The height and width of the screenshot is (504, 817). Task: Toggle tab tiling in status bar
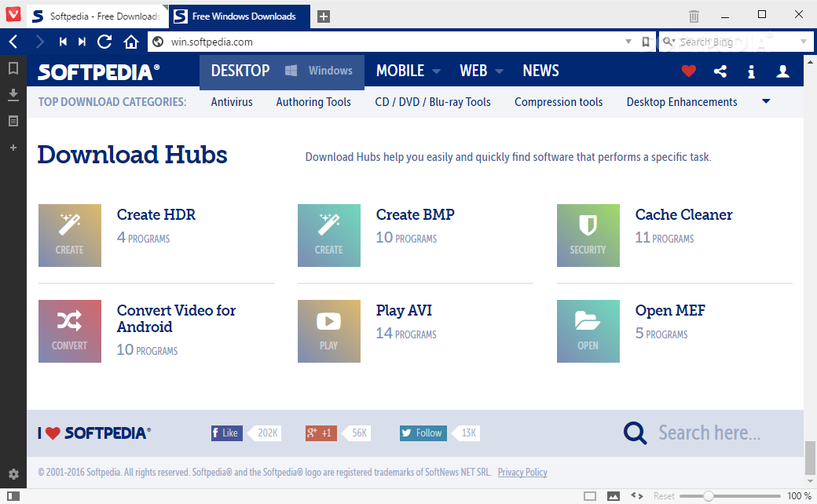click(590, 496)
